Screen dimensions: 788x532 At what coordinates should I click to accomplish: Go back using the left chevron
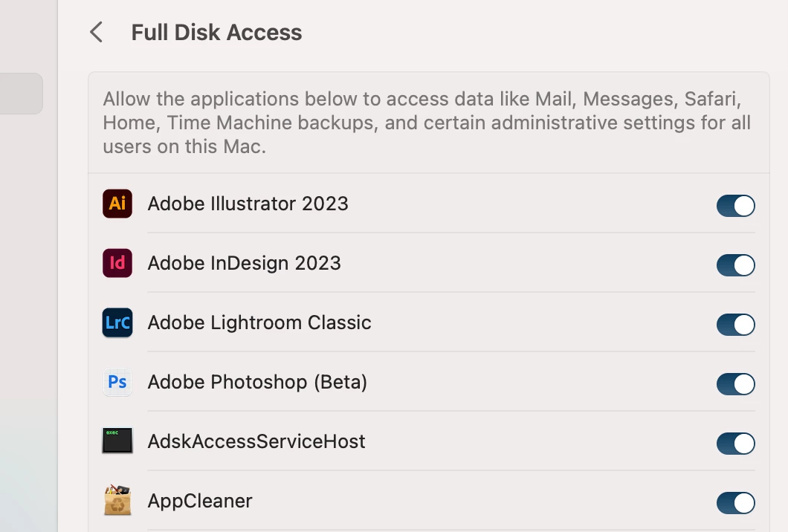tap(96, 33)
